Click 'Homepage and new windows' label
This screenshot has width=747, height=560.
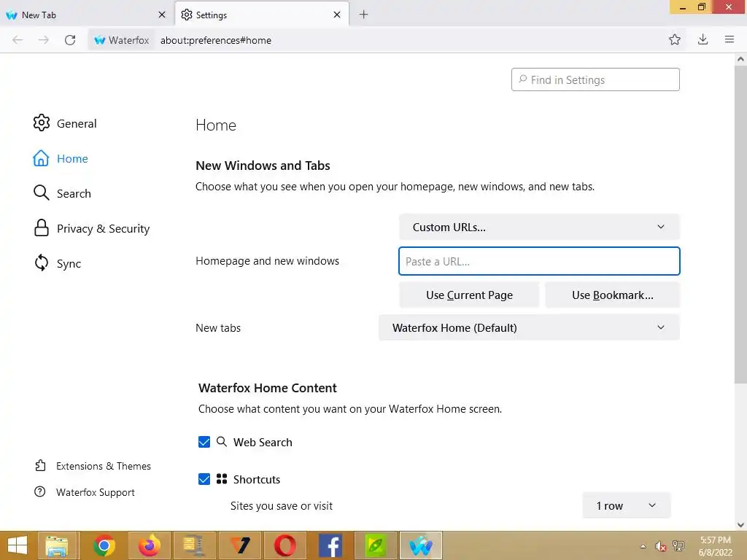point(267,261)
